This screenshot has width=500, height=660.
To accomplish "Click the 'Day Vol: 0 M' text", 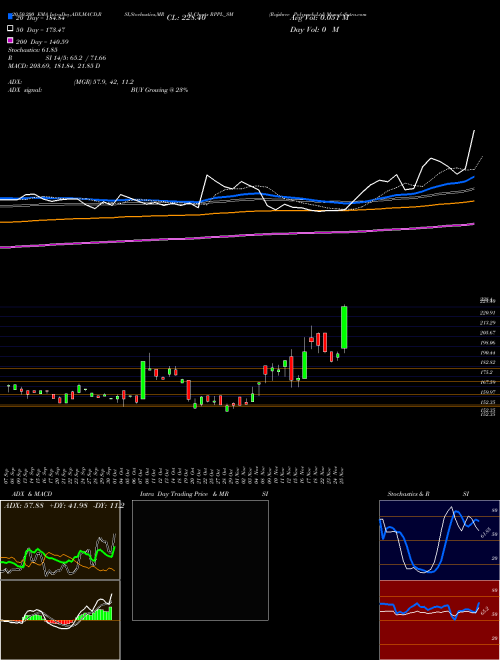I will click(314, 29).
